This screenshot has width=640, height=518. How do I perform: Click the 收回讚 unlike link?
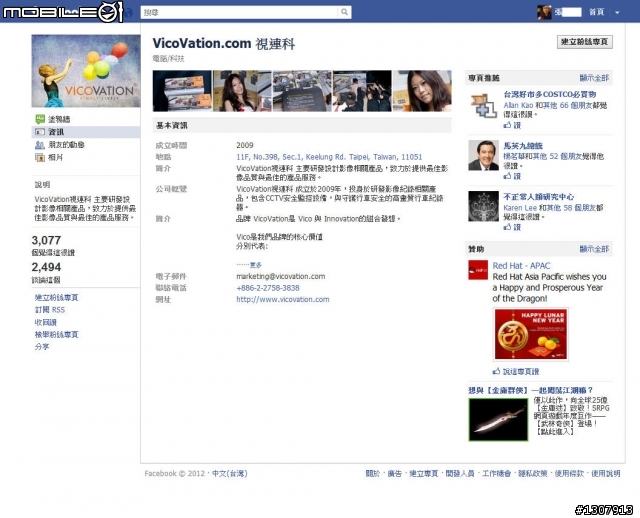coord(45,322)
